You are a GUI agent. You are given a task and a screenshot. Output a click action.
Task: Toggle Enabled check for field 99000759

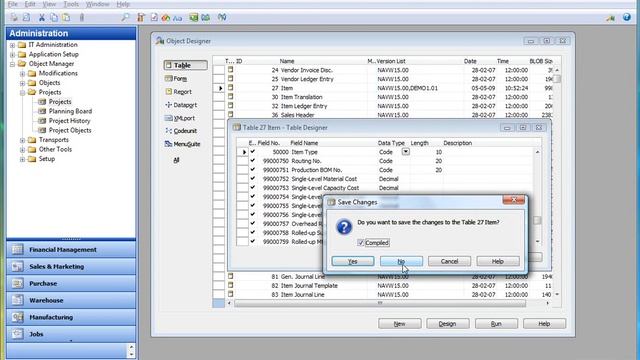pos(253,242)
